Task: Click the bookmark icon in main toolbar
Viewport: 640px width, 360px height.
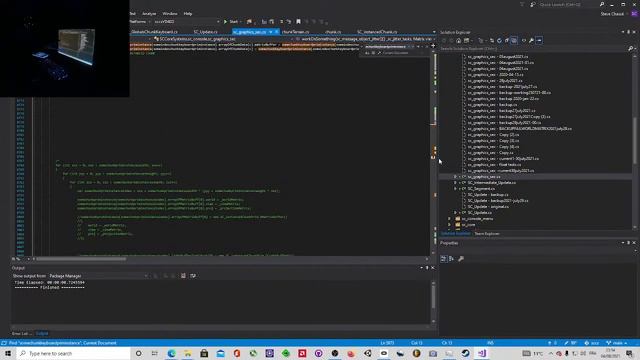Action: (298, 22)
